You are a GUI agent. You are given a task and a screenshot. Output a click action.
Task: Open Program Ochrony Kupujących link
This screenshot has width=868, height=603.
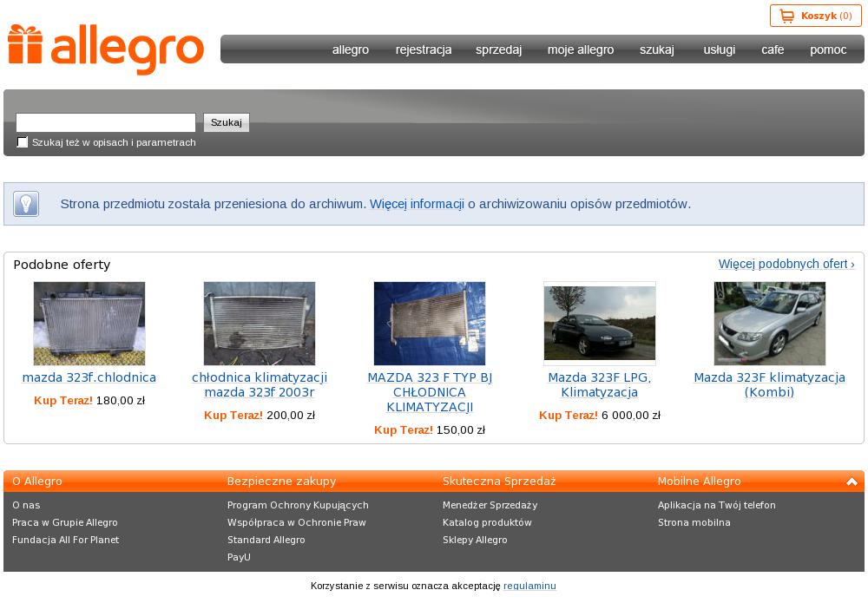click(298, 505)
